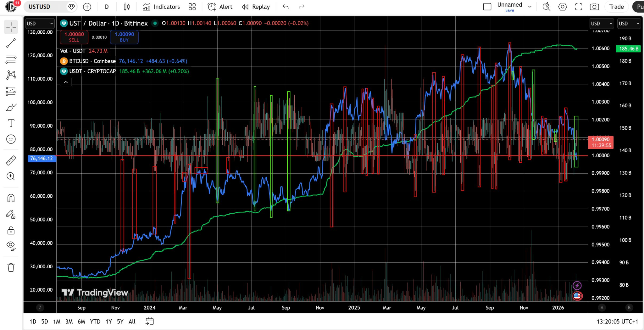Click the trash can remove-objects icon

tap(11, 268)
